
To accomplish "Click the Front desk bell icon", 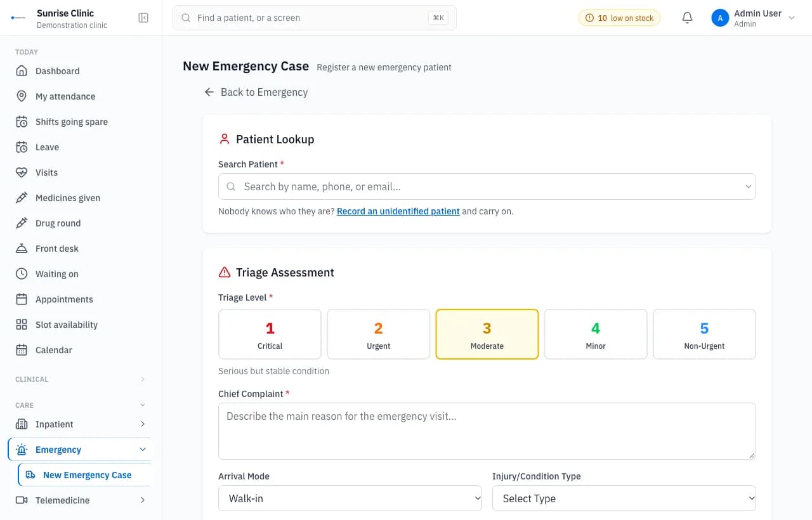I will [22, 249].
